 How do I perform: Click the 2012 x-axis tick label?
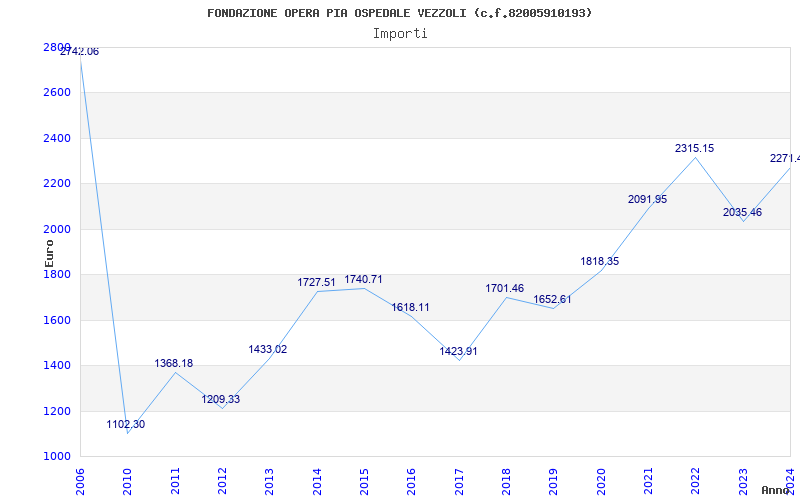pos(222,482)
